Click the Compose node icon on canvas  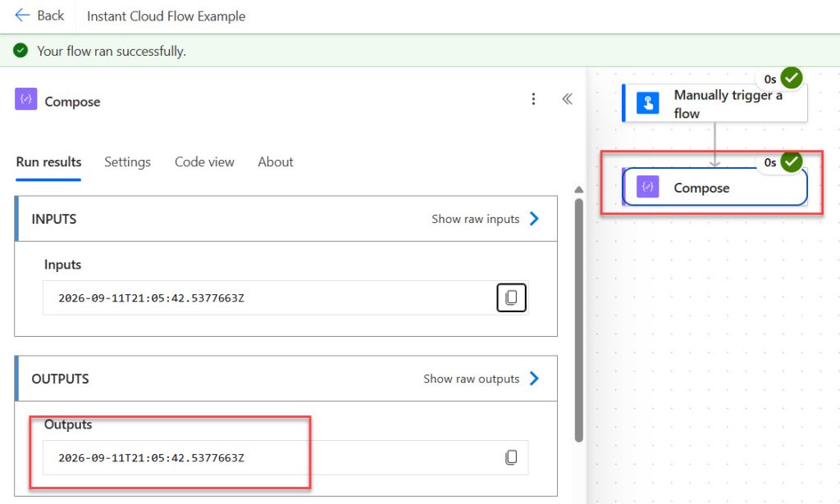648,187
